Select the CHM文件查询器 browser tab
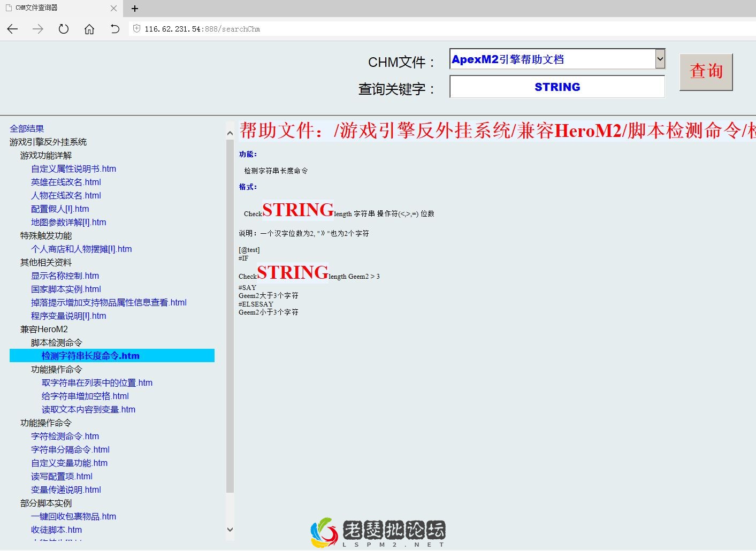Viewport: 756px width, 551px height. click(x=61, y=8)
